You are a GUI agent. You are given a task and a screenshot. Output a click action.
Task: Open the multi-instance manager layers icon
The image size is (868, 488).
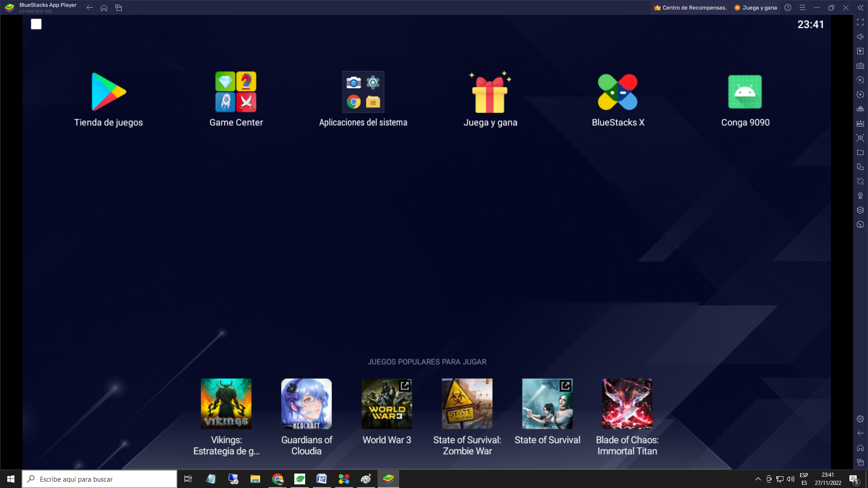click(x=860, y=210)
